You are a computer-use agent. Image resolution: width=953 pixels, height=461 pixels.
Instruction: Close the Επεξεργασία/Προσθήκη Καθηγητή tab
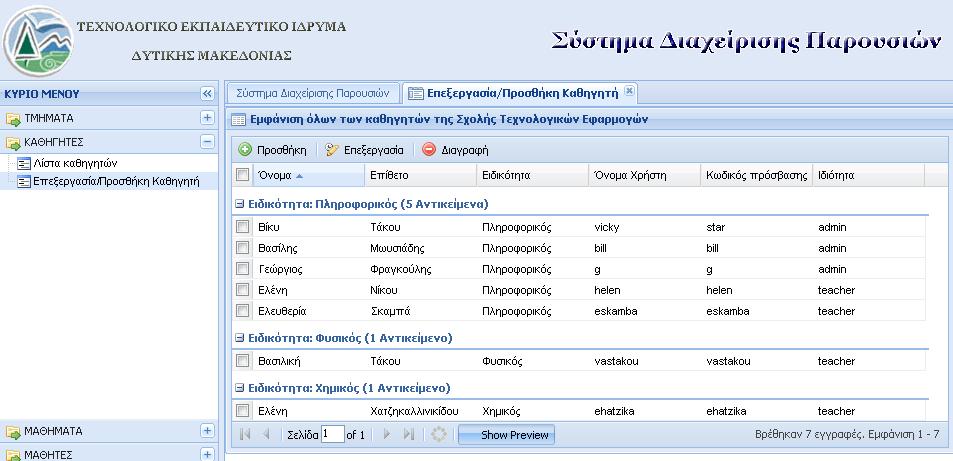(629, 91)
